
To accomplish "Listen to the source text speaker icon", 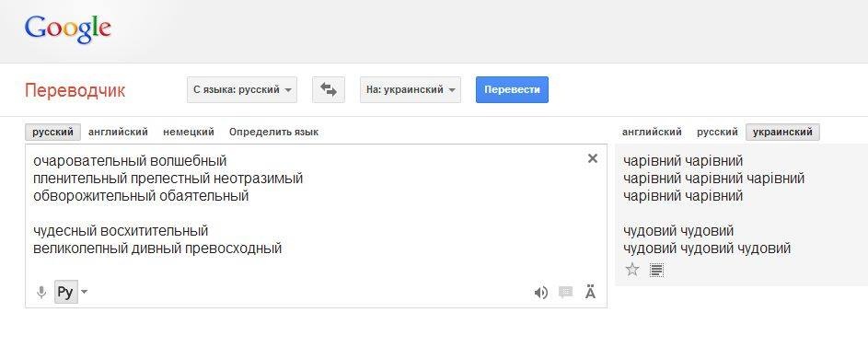I will click(541, 293).
